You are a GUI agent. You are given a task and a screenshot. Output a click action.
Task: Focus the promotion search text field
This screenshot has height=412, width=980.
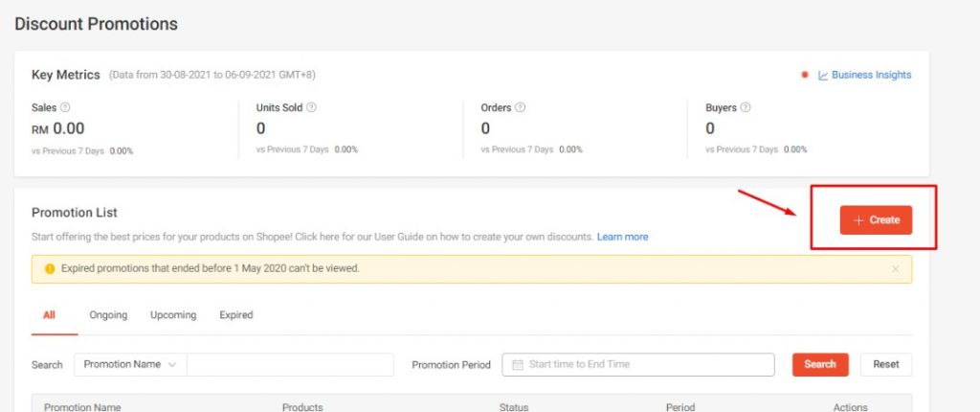coord(290,365)
